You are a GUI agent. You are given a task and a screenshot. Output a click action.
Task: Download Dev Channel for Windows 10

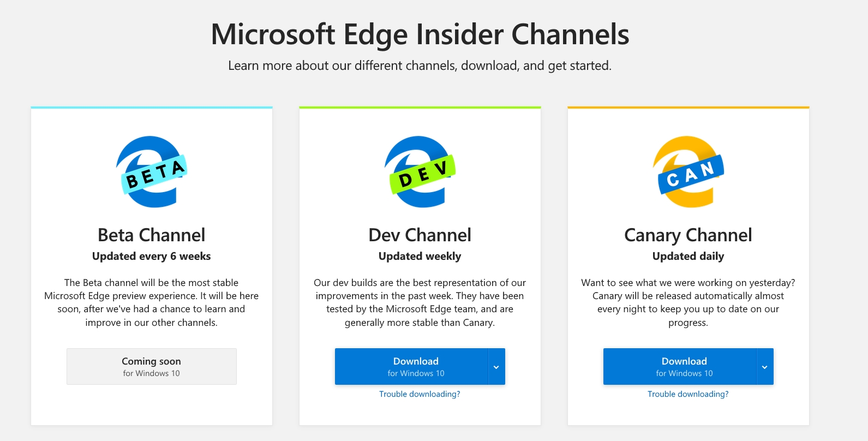pos(411,367)
